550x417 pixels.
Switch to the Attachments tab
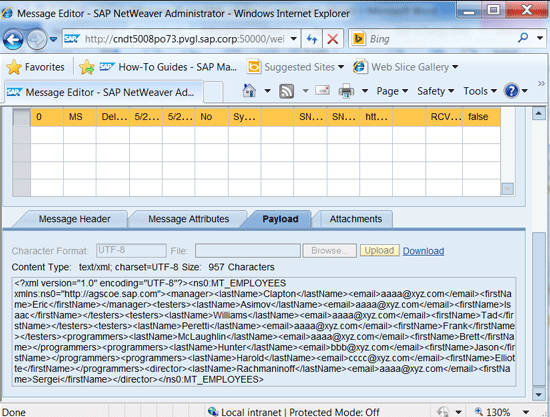pyautogui.click(x=355, y=219)
